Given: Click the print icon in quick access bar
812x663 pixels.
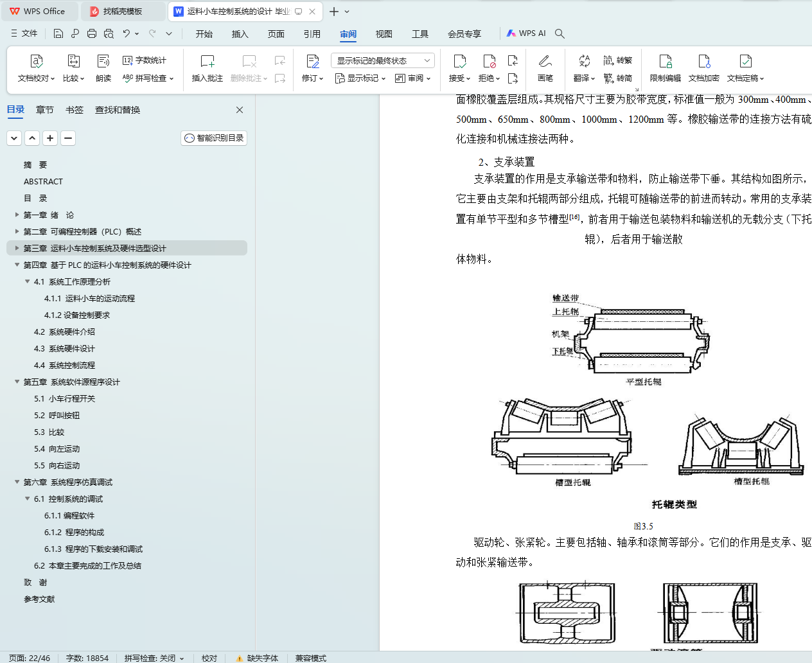Looking at the screenshot, I should point(92,33).
